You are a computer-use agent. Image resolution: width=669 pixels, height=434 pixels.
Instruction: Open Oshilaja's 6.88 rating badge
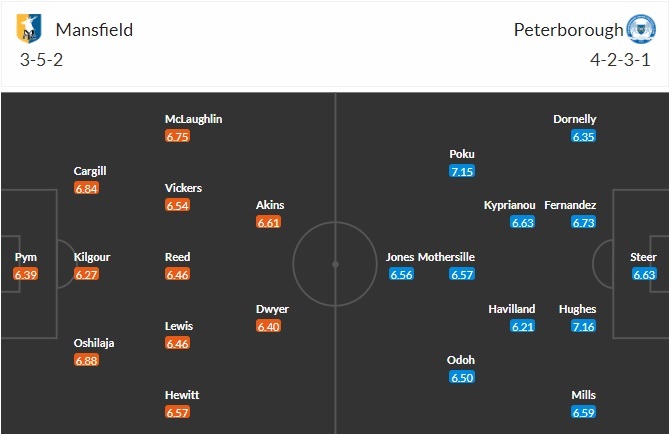click(87, 361)
